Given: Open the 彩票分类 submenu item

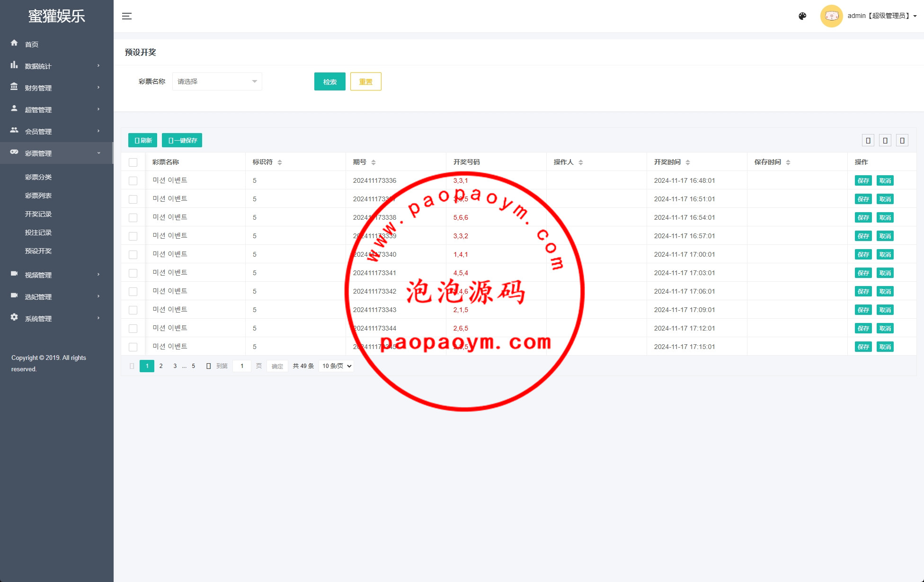Looking at the screenshot, I should pyautogui.click(x=38, y=177).
